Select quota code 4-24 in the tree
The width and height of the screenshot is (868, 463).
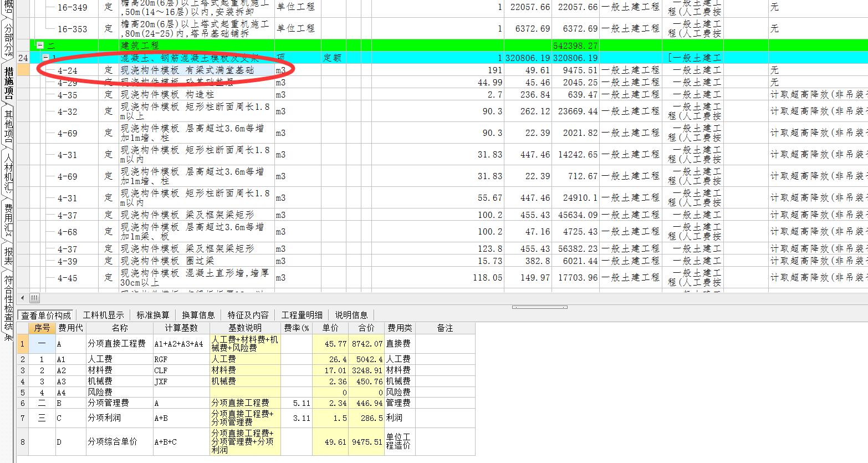(68, 70)
